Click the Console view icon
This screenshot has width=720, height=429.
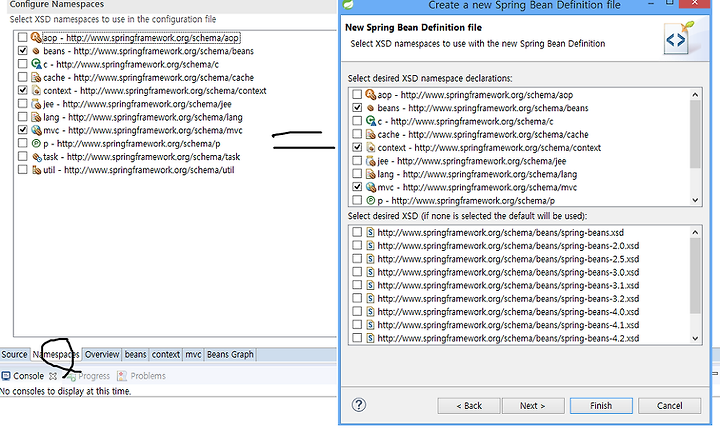click(x=6, y=376)
